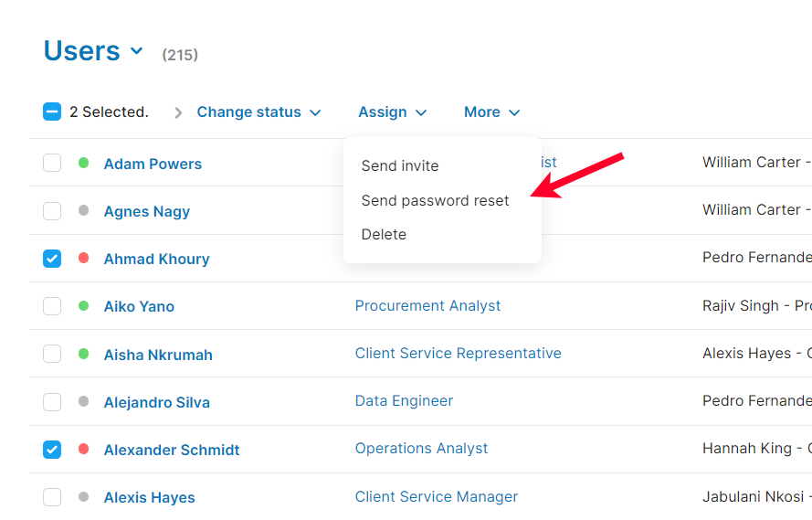Uncheck Ahmad Khoury's checkbox
Image resolution: width=812 pixels, height=520 pixels.
(x=52, y=259)
